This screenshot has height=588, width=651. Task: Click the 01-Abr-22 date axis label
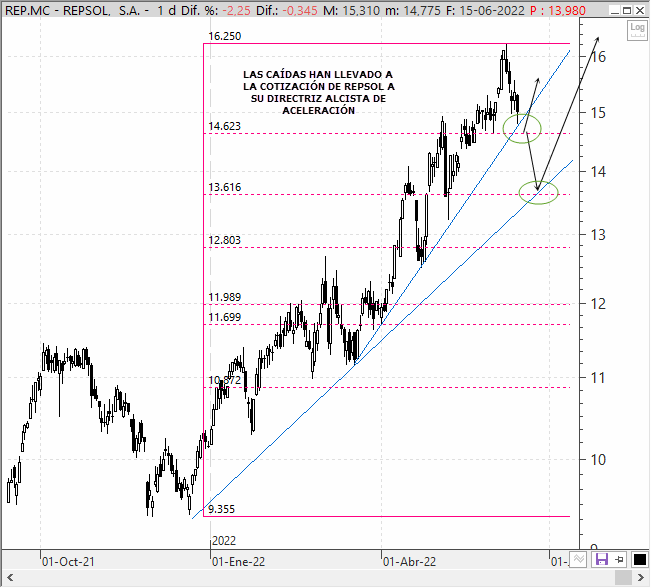tap(409, 562)
